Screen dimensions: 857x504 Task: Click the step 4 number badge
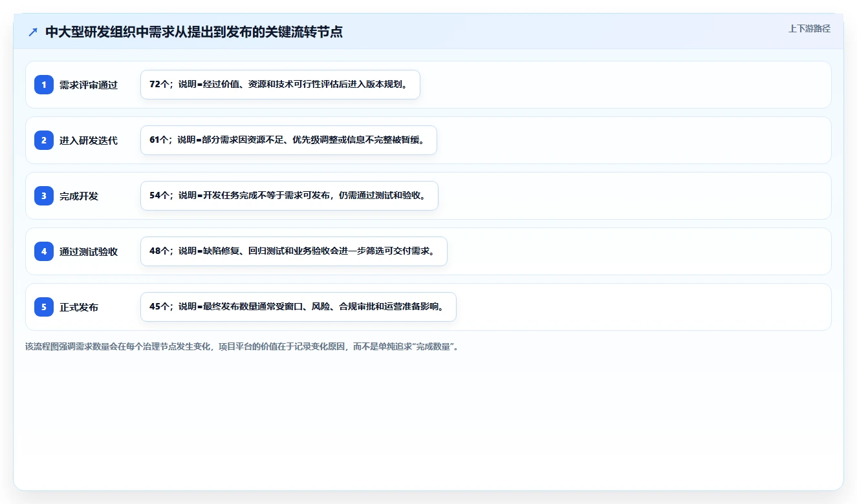pyautogui.click(x=44, y=251)
